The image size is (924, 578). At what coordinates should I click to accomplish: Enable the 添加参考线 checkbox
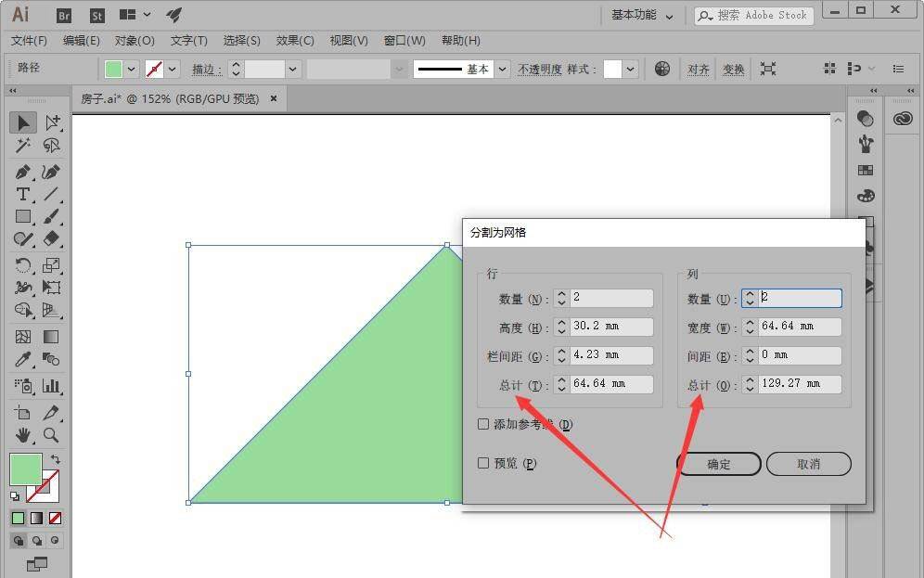pos(483,424)
